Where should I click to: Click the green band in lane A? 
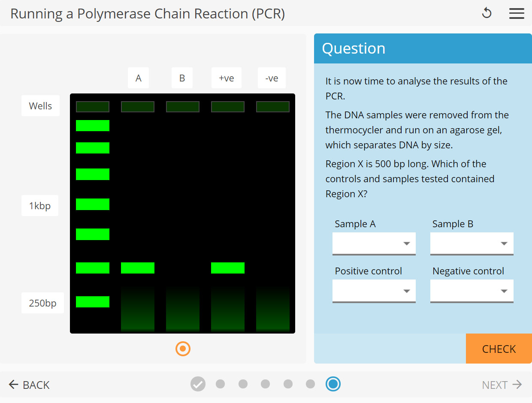point(138,268)
